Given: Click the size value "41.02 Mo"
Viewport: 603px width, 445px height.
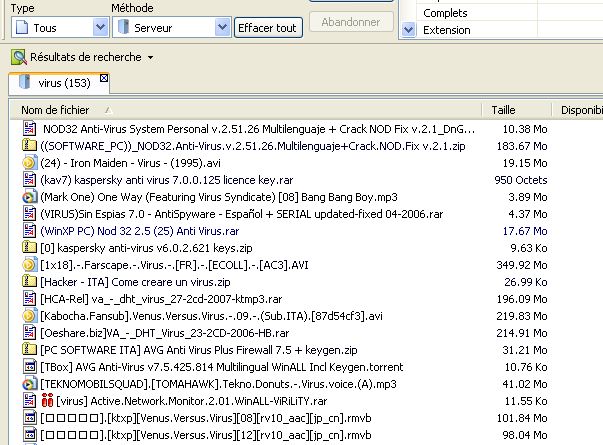Looking at the screenshot, I should pos(525,384).
